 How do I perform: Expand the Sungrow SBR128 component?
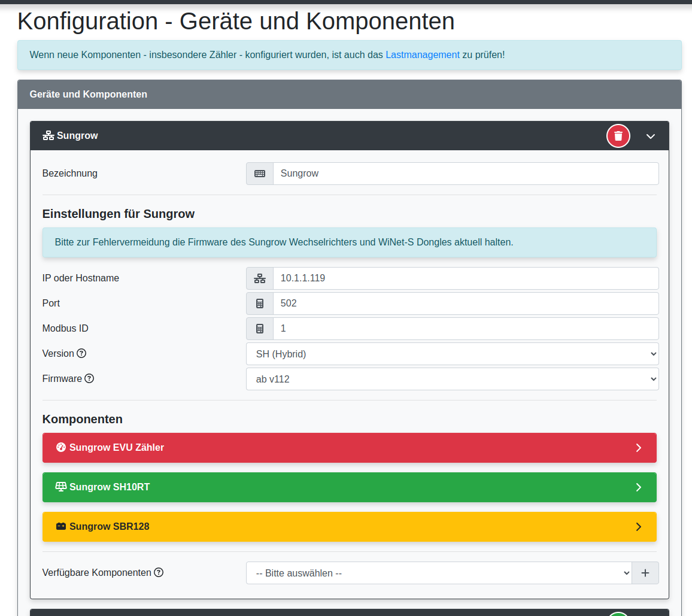click(x=638, y=527)
